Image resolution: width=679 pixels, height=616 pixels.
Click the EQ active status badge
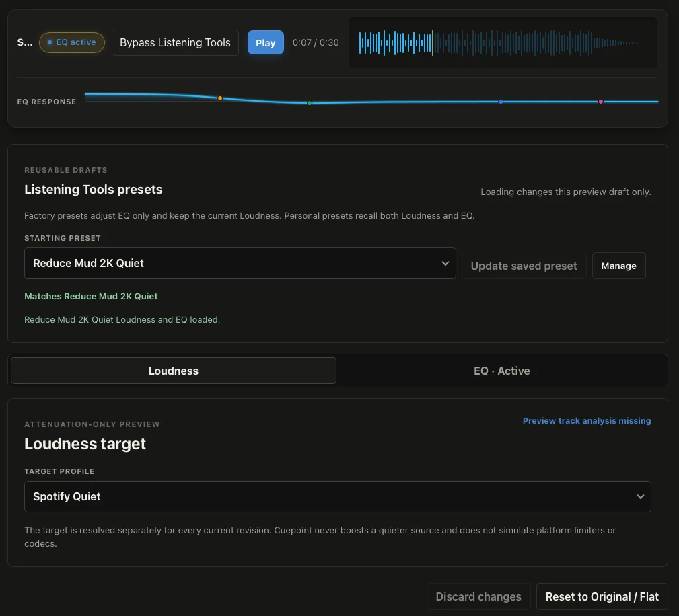[x=72, y=42]
